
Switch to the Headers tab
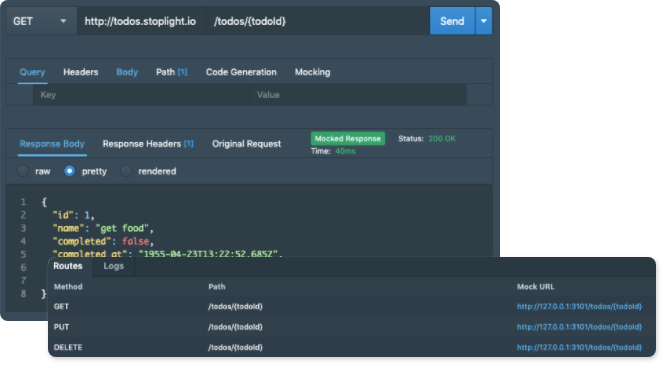coord(81,72)
